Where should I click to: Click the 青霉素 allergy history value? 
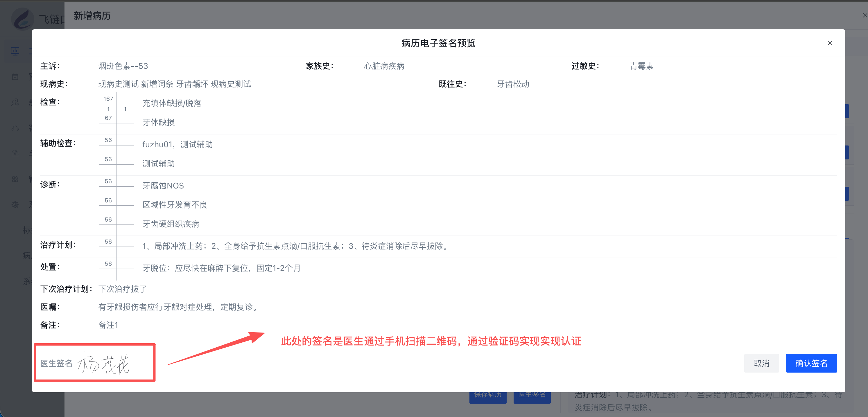point(642,66)
